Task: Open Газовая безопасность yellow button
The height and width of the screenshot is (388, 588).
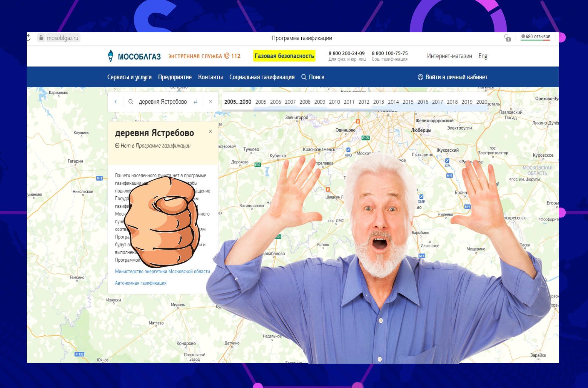Action: pos(284,56)
